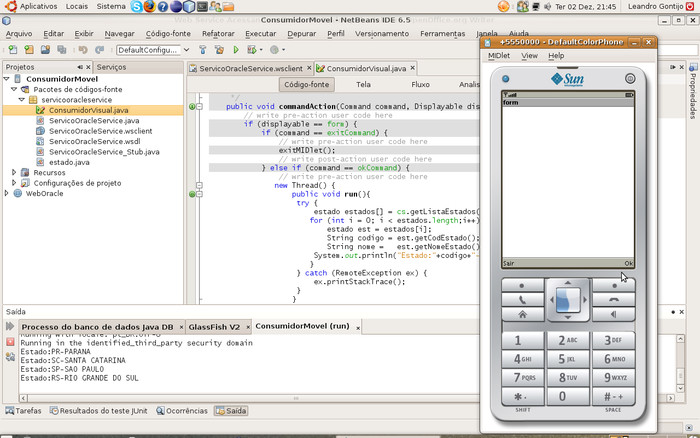
Task: Toggle the Saída window button
Action: click(x=231, y=411)
